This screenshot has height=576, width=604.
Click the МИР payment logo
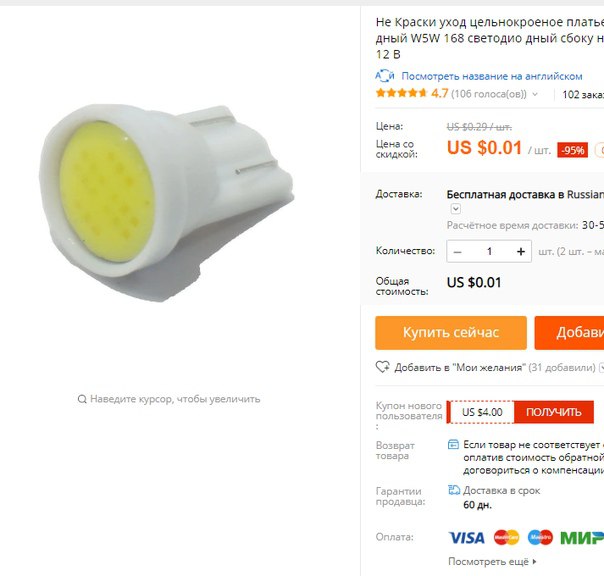click(582, 538)
